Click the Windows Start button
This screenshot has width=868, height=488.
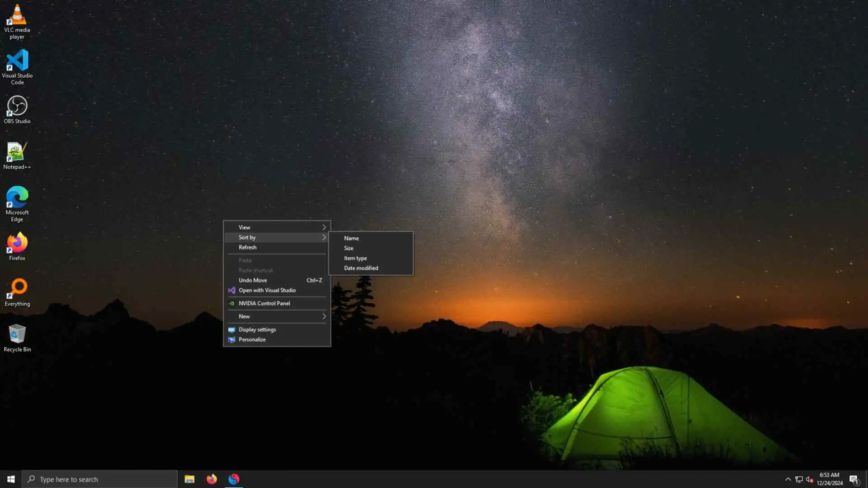pyautogui.click(x=11, y=479)
